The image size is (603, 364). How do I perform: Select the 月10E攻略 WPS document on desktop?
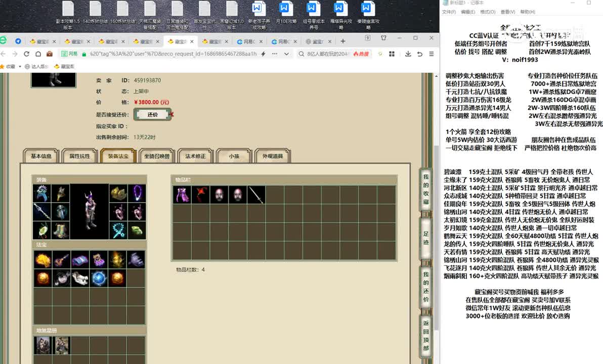286,13
